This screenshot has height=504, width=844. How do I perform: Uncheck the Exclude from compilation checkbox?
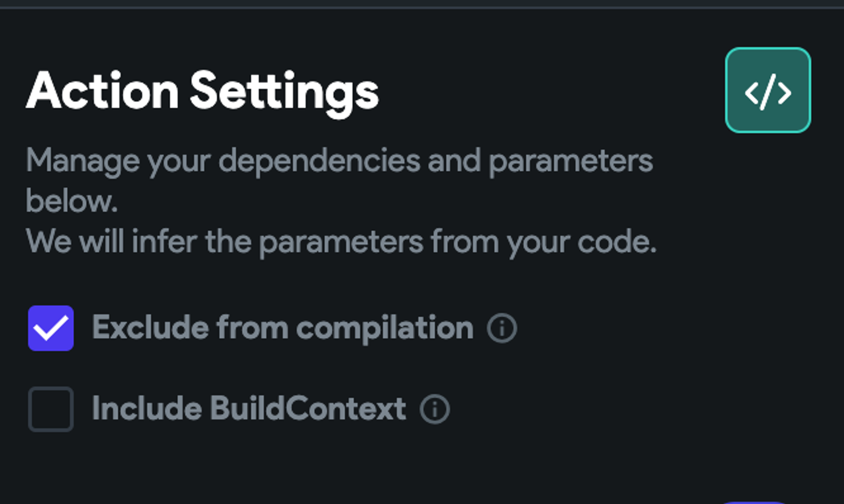click(x=51, y=328)
